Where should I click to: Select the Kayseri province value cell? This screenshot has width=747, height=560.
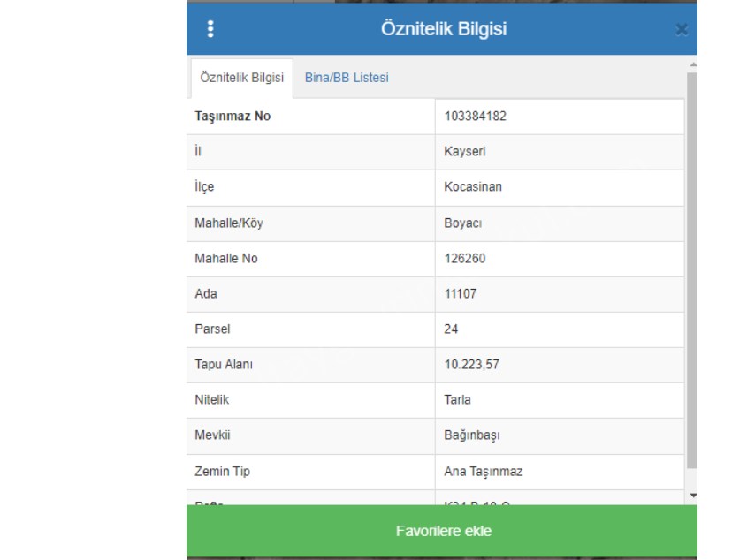point(465,152)
